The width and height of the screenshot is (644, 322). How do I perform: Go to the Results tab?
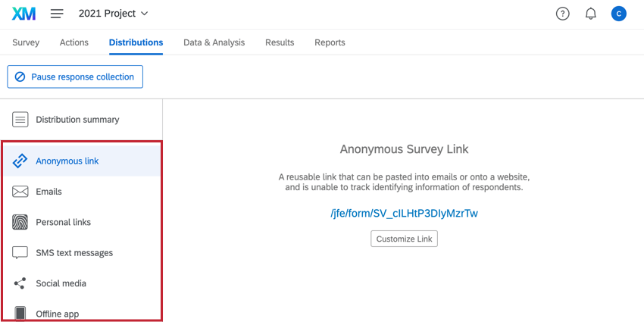point(280,42)
